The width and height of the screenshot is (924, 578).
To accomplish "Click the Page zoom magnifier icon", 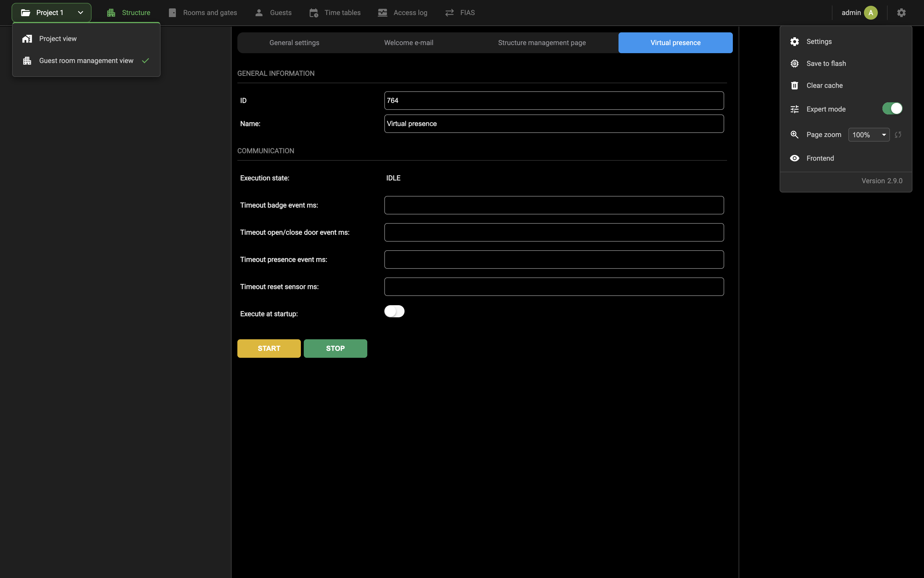I will pos(794,135).
